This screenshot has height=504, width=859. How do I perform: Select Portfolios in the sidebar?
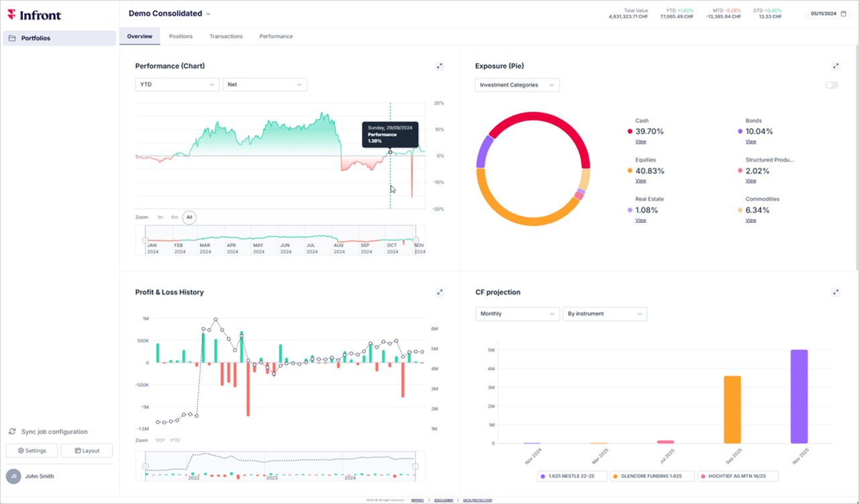click(59, 38)
